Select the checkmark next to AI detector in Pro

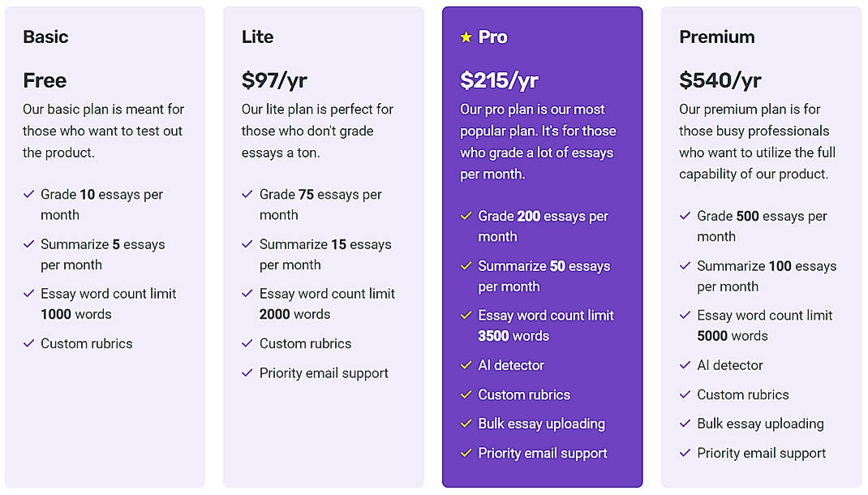click(x=465, y=365)
